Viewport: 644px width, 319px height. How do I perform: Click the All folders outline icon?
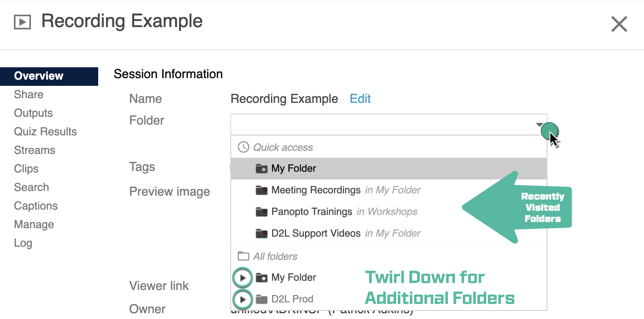tap(244, 256)
